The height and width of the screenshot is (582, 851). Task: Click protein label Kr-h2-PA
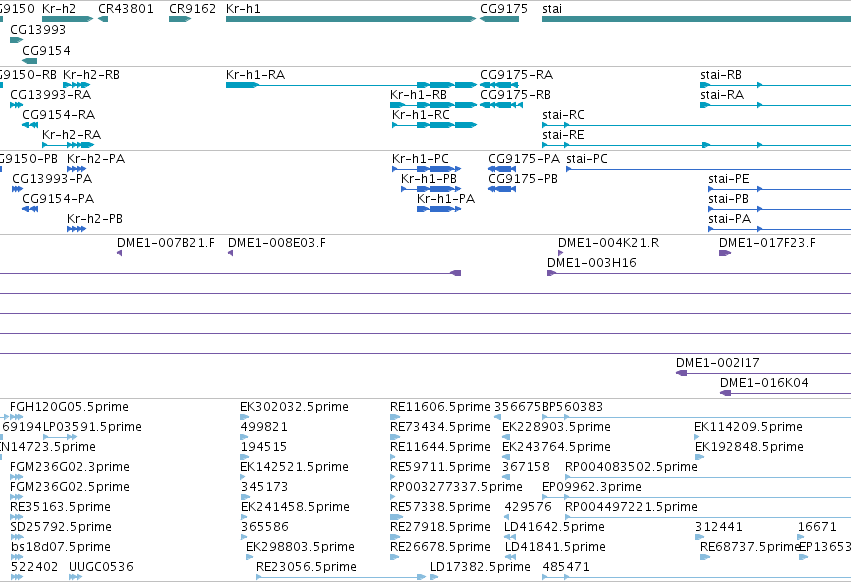[x=96, y=159]
